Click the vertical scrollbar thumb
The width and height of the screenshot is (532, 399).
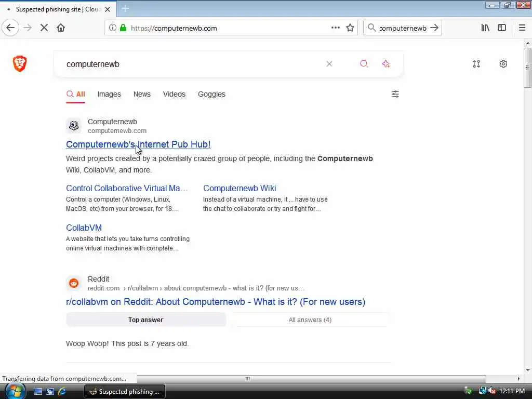pyautogui.click(x=527, y=68)
